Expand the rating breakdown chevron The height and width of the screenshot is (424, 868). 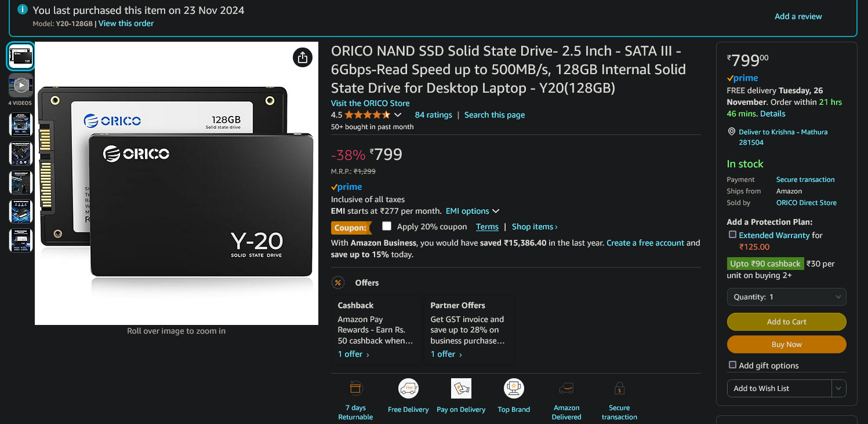tap(398, 115)
